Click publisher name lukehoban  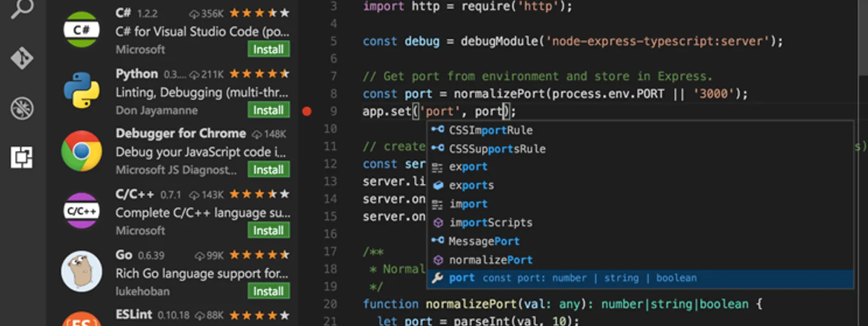click(x=142, y=291)
